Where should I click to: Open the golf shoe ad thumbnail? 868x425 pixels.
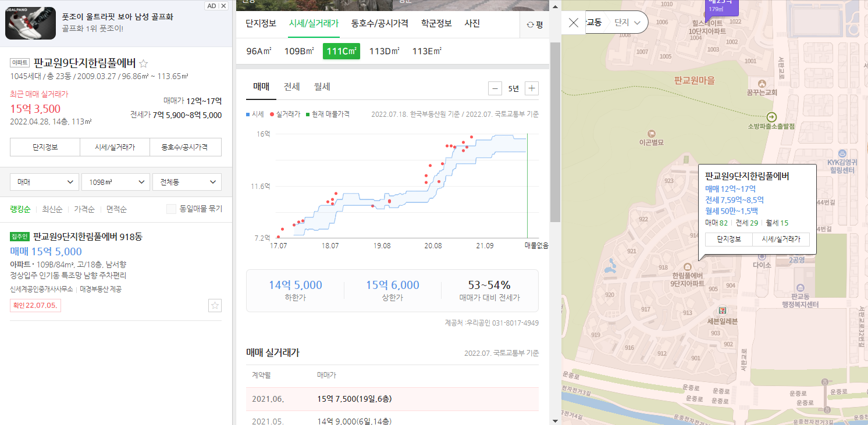30,23
